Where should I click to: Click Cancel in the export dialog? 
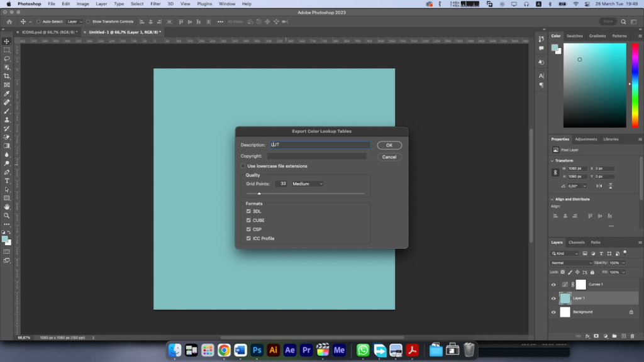point(389,157)
